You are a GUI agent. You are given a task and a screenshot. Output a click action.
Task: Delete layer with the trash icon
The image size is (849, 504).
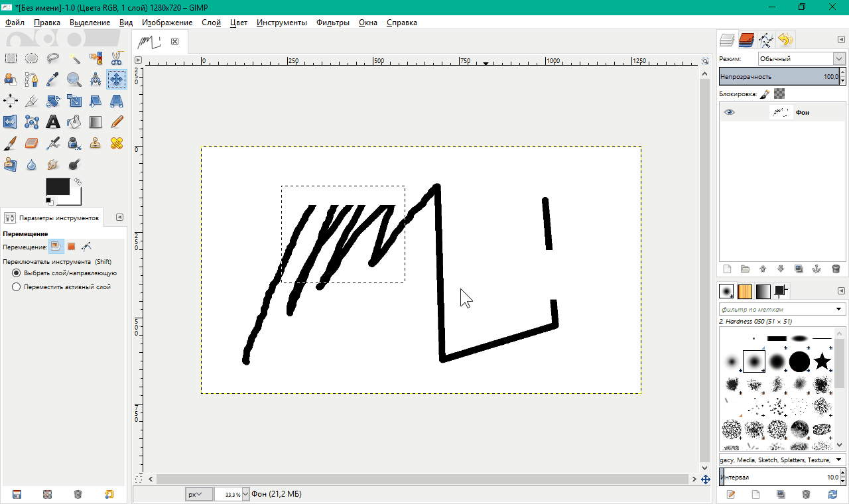point(836,269)
